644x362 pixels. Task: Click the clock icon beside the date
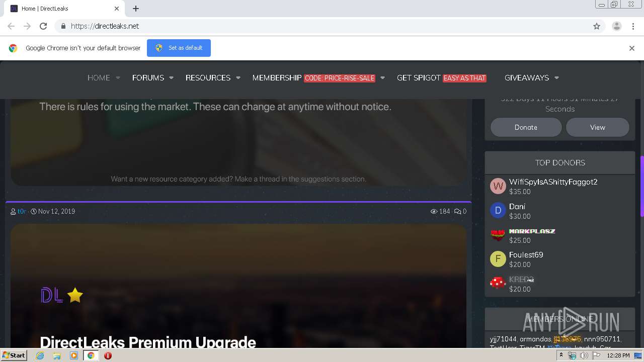click(34, 212)
